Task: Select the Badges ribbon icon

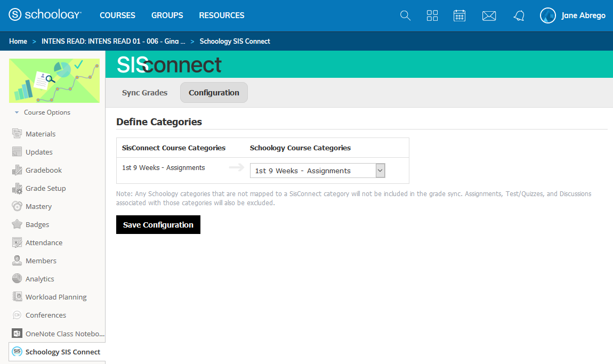Action: 16,224
